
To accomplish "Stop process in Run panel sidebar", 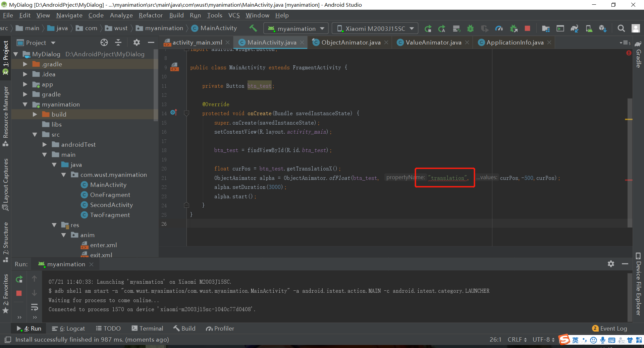I will pos(19,293).
